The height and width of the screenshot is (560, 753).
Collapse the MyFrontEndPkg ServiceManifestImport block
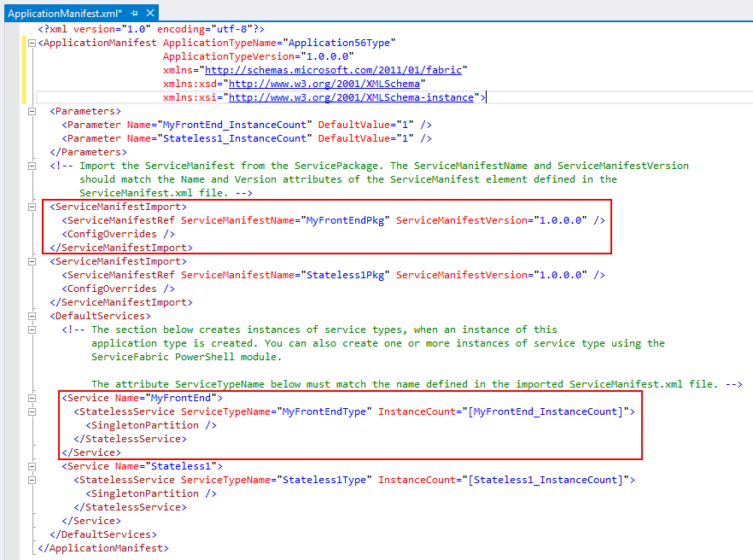point(31,207)
